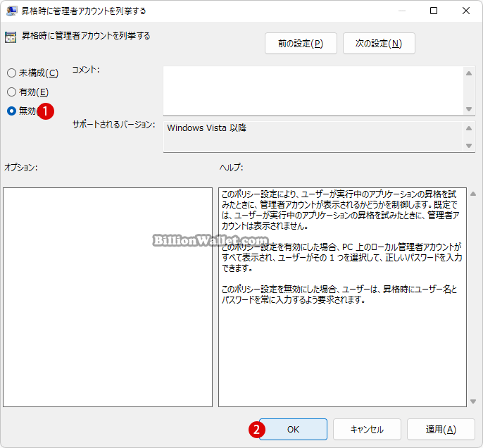
Task: Select the 未構成(C) radio button
Action: click(x=12, y=73)
